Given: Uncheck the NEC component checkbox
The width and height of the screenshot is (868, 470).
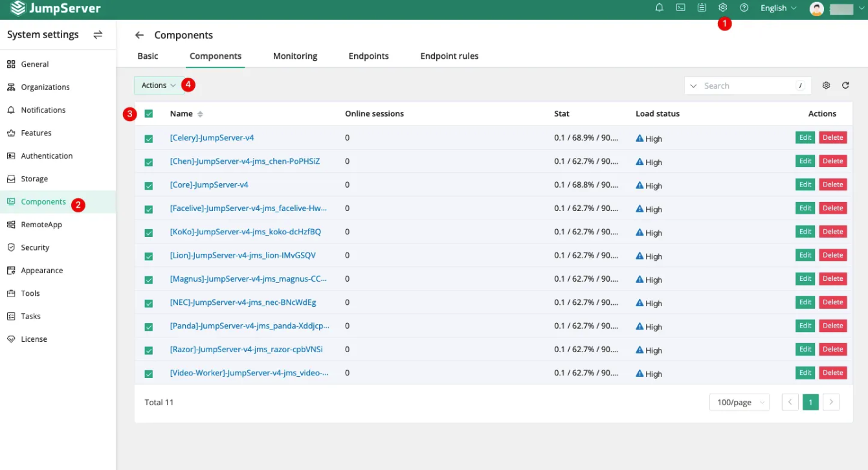Looking at the screenshot, I should (149, 304).
